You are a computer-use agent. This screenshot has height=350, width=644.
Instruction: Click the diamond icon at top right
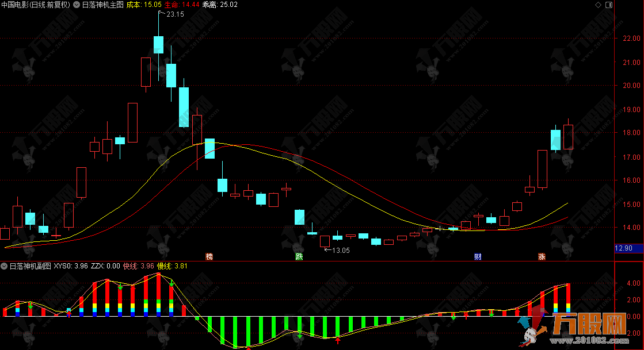[x=598, y=5]
